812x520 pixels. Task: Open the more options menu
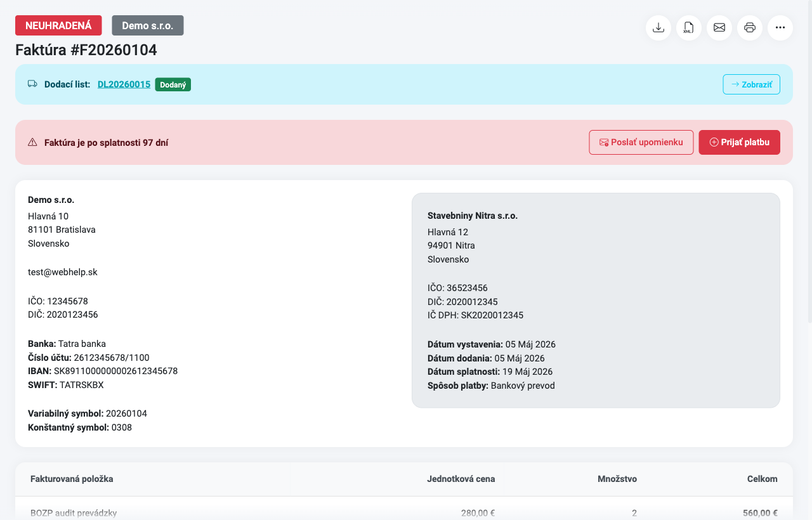point(780,28)
